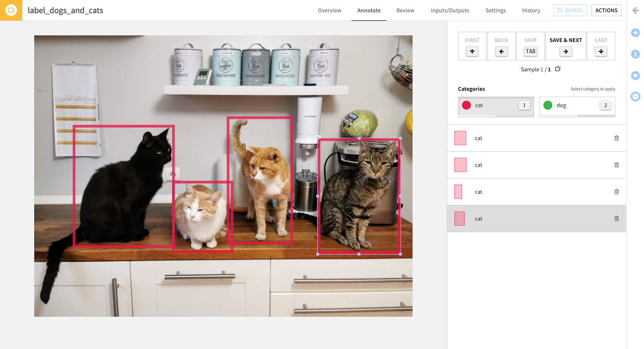Screen dimensions: 644x349
Task: Open the Overview tab
Action: 330,10
